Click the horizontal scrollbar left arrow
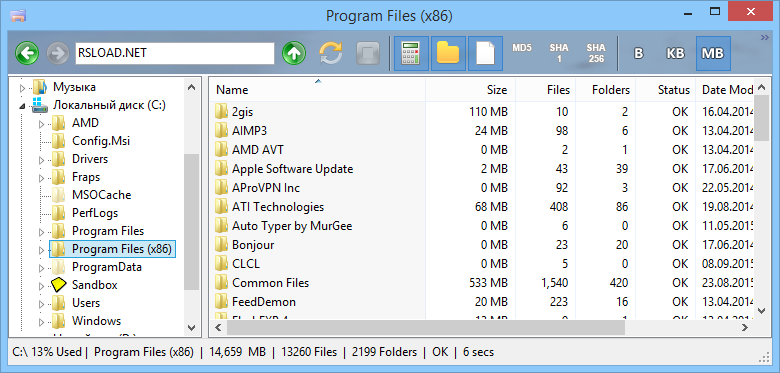The height and width of the screenshot is (373, 780). (x=218, y=328)
